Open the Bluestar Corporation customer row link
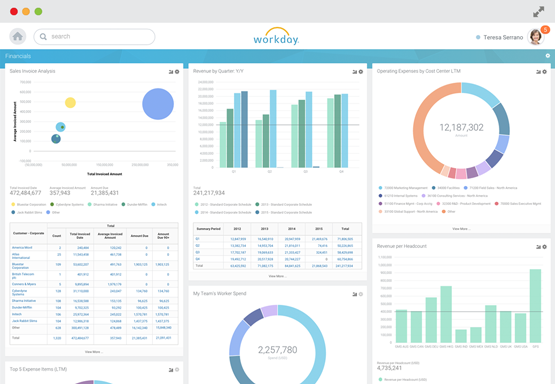The image size is (555, 384). tap(20, 266)
